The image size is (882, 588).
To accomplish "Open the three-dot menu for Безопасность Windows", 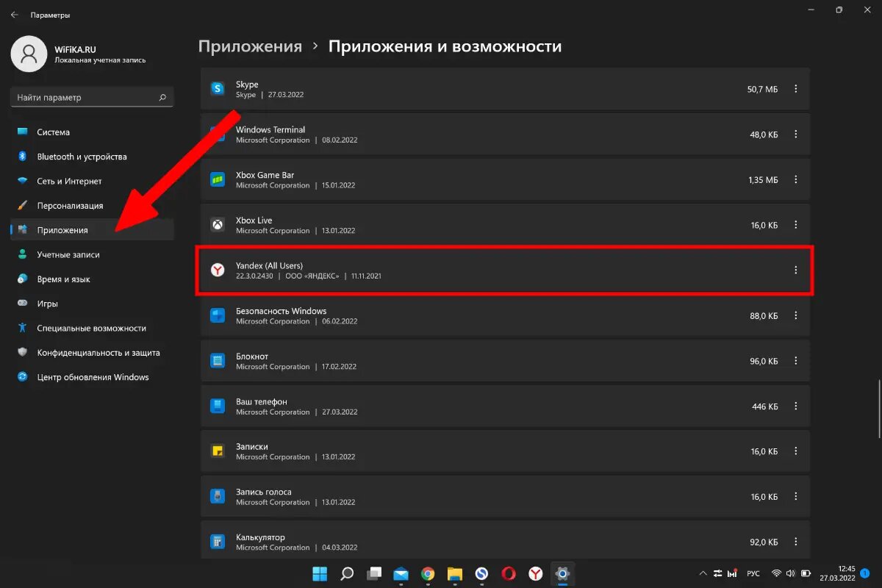I will pos(795,316).
